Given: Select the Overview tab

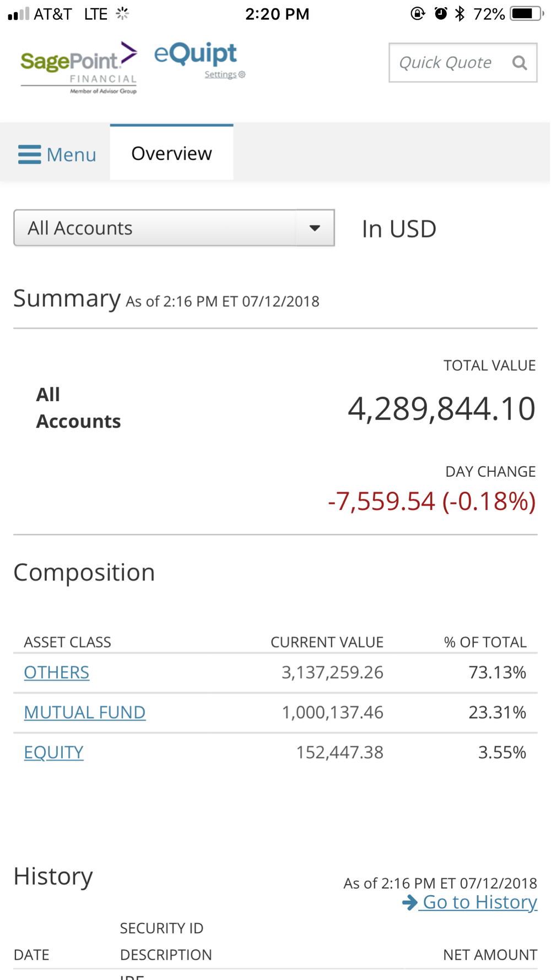Looking at the screenshot, I should pyautogui.click(x=171, y=153).
